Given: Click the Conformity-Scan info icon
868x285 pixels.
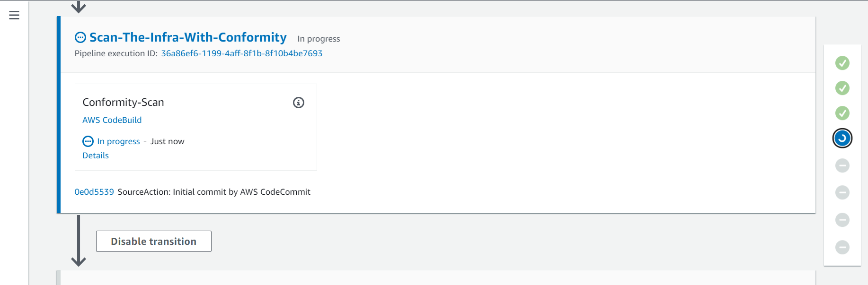Looking at the screenshot, I should coord(299,103).
